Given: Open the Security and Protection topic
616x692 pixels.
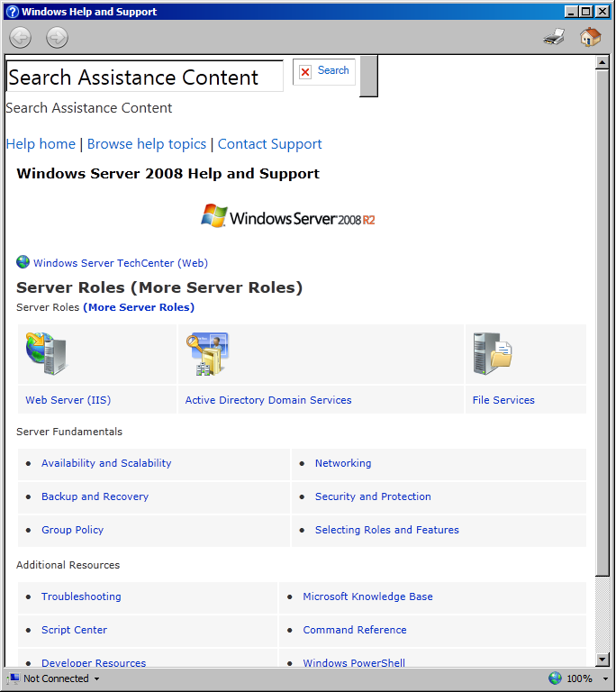Looking at the screenshot, I should (x=373, y=496).
